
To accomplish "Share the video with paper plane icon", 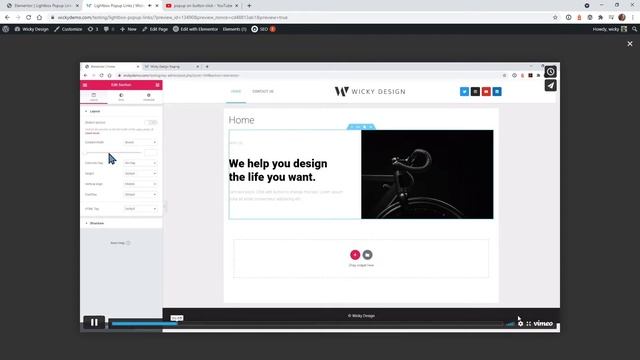I will (551, 85).
